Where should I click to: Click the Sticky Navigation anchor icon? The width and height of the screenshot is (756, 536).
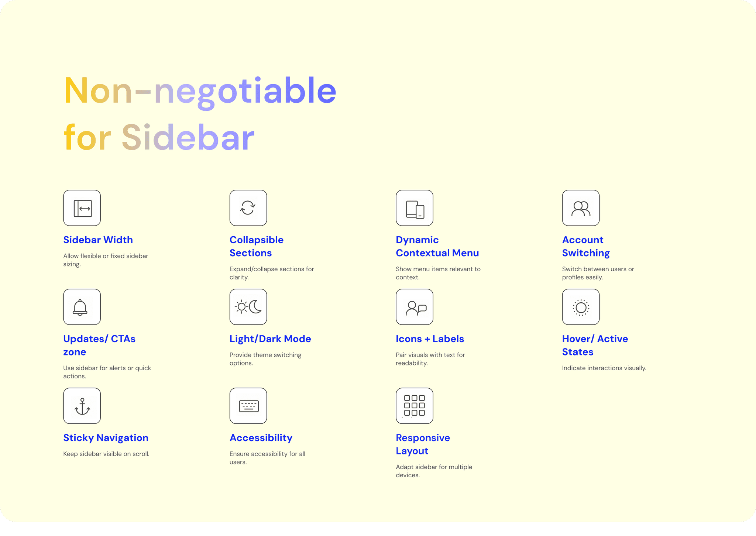point(82,406)
